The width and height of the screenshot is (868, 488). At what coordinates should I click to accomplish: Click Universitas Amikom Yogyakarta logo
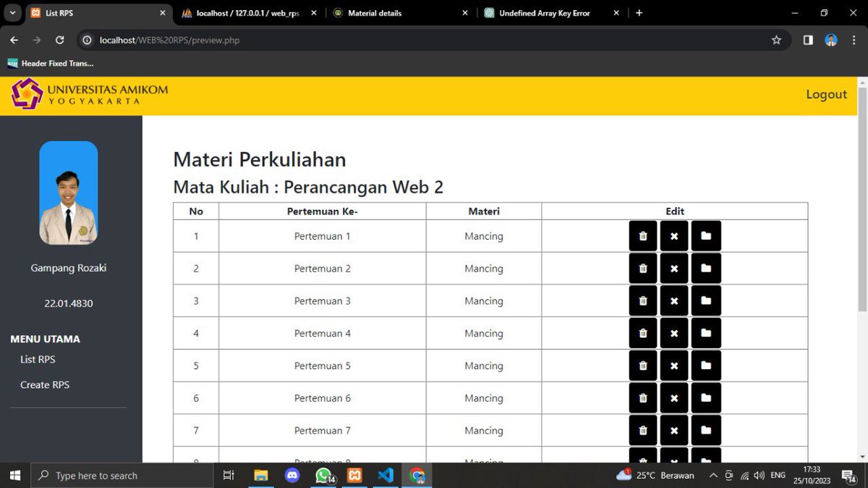coord(90,94)
